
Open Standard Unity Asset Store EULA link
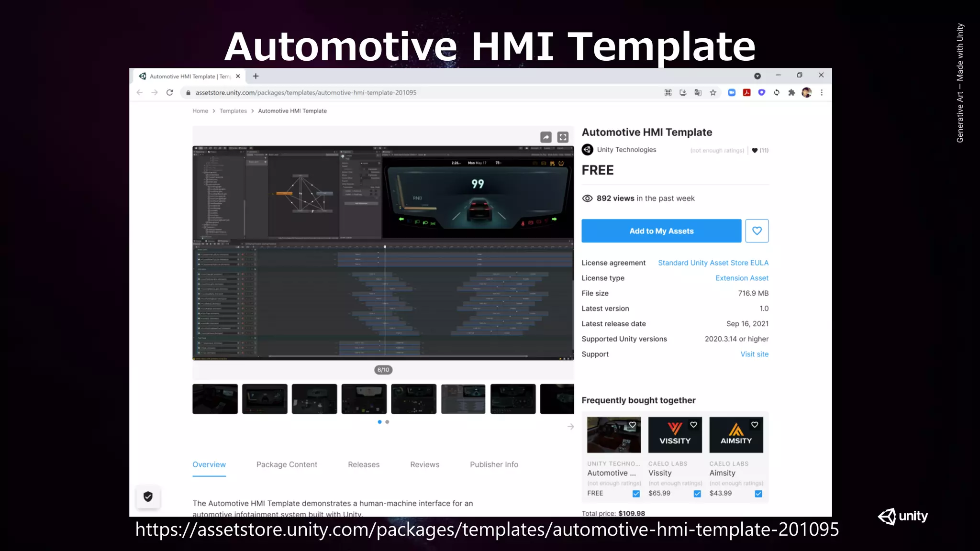(713, 263)
